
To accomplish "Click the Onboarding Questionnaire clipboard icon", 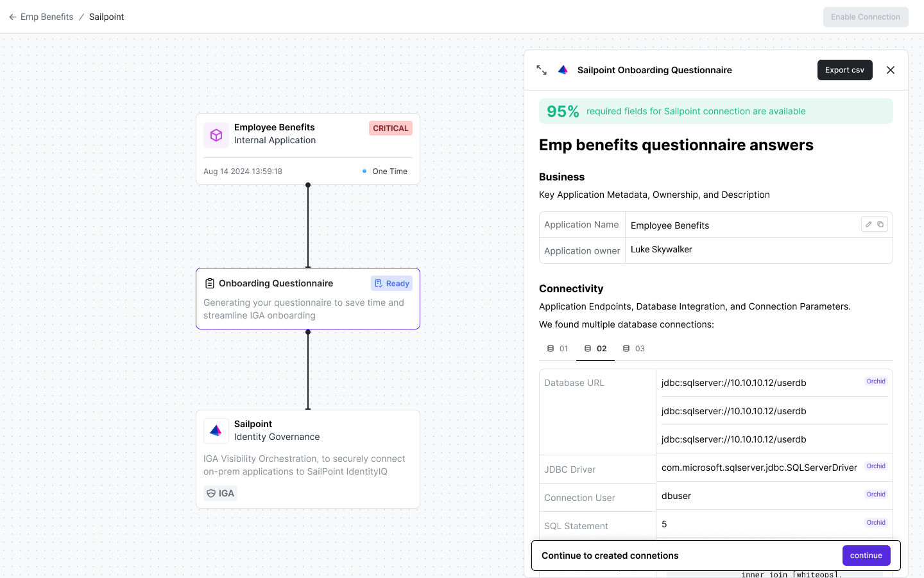I will pos(210,283).
